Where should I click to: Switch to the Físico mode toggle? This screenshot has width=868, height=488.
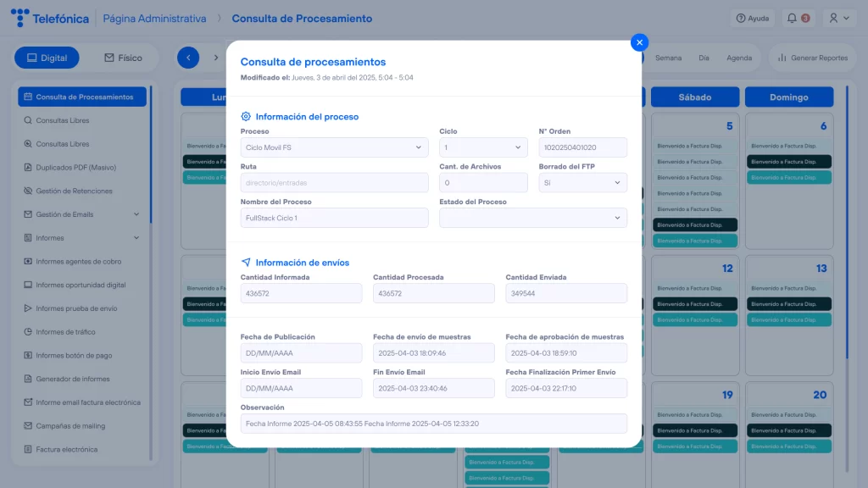123,58
